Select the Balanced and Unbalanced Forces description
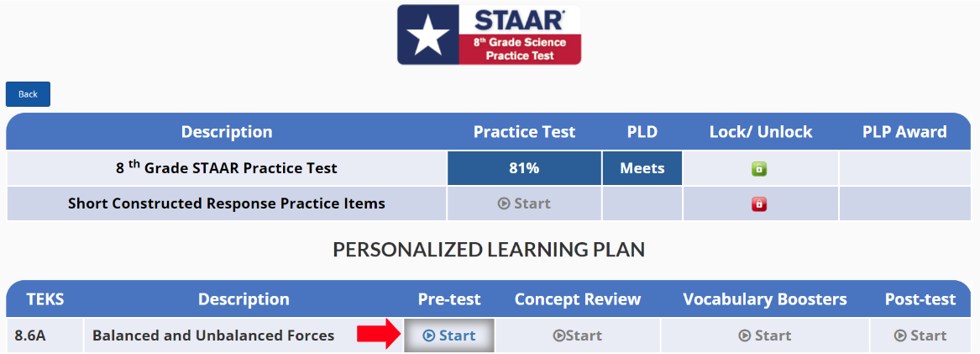This screenshot has height=354, width=980. (x=213, y=336)
